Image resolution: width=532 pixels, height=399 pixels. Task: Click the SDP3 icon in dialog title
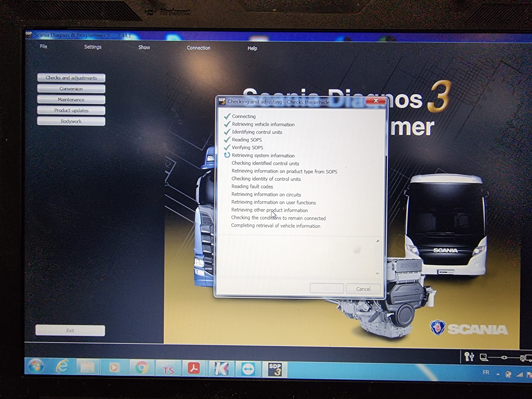222,101
